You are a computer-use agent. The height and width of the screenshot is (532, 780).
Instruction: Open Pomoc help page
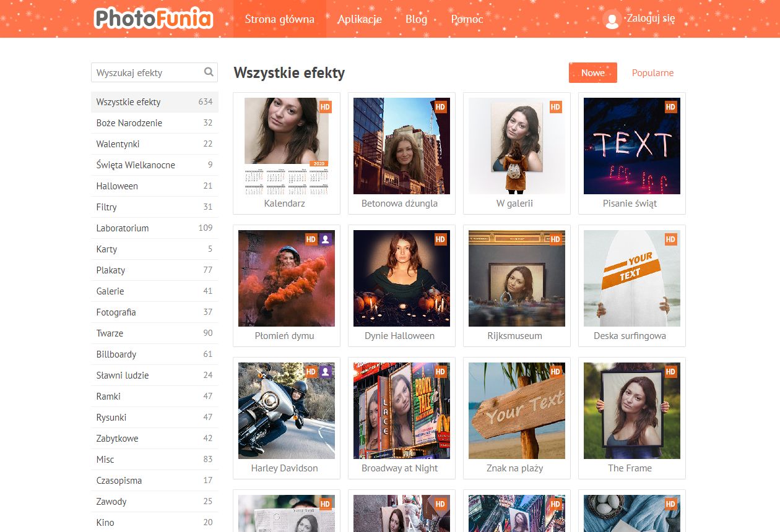[x=467, y=19]
